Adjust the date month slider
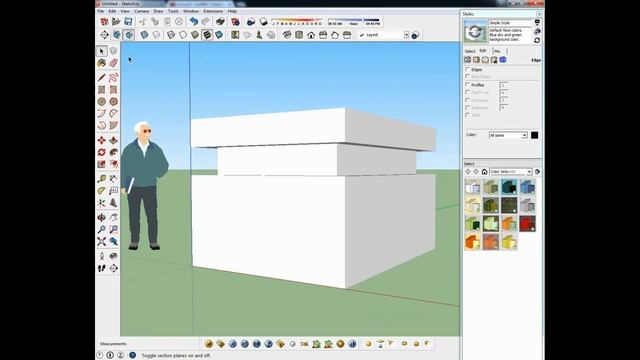The image size is (640, 360). [297, 20]
